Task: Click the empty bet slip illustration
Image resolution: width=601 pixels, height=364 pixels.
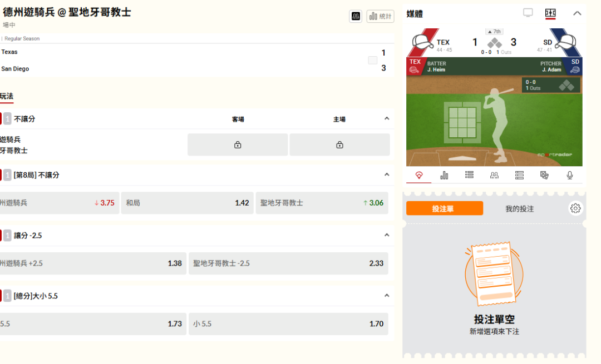Action: coord(494,274)
